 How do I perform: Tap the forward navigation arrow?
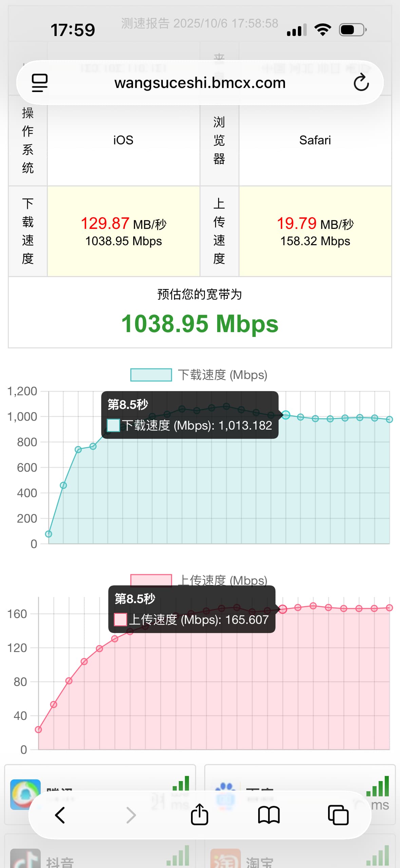coord(131,815)
